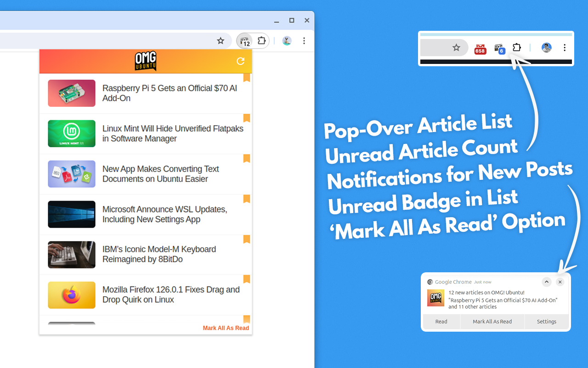
Task: Open Linux Mint thumbnail image
Action: click(x=72, y=133)
